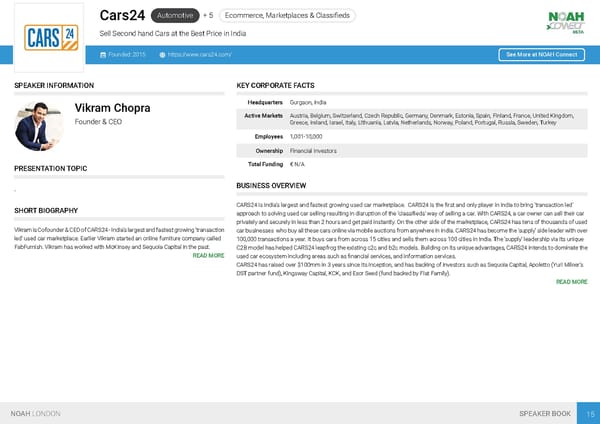Open Vikram Chopra's profile photo

point(40,125)
